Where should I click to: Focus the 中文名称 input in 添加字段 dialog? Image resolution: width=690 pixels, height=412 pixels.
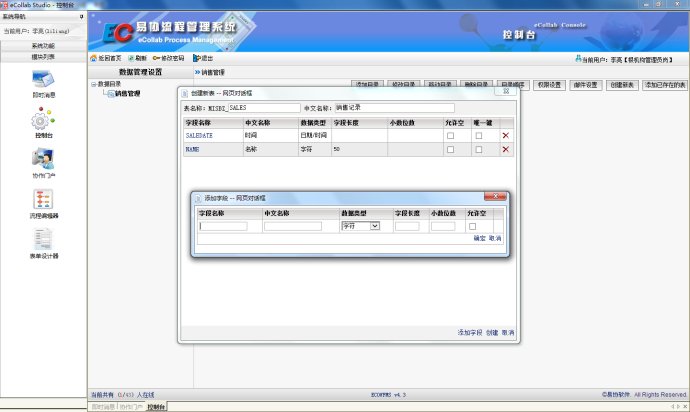click(293, 226)
